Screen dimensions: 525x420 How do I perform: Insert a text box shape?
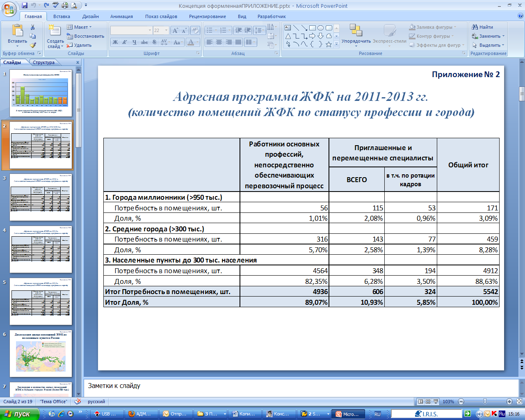(x=288, y=28)
